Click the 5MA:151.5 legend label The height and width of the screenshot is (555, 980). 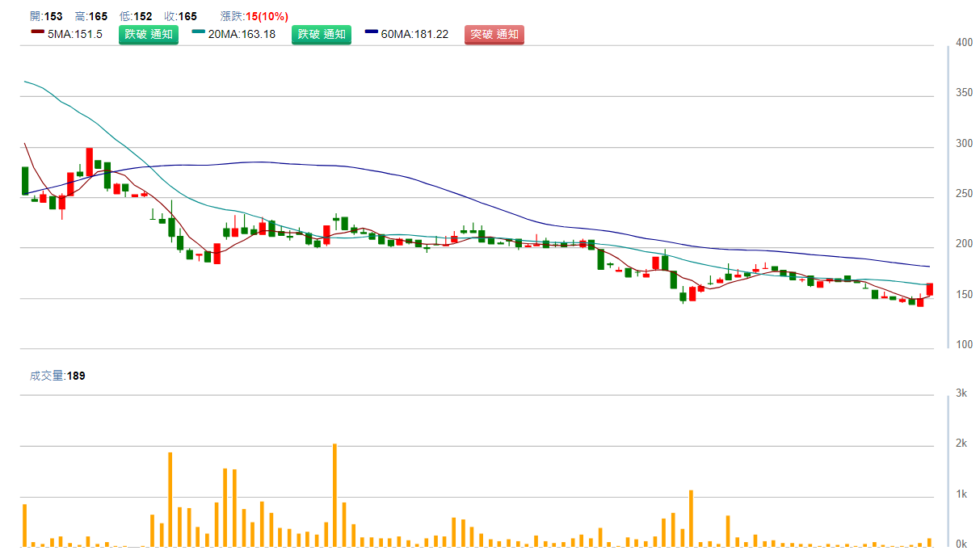point(75,34)
